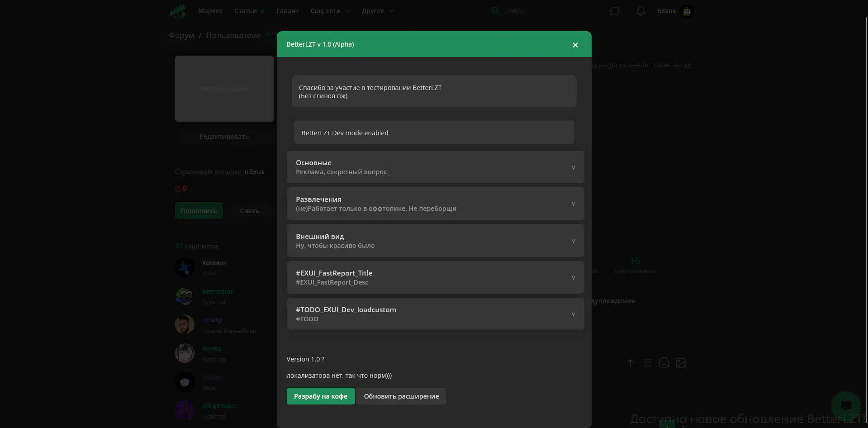Go to the Пользователи breadcrumb
Image resolution: width=868 pixels, height=428 pixels.
pos(233,35)
